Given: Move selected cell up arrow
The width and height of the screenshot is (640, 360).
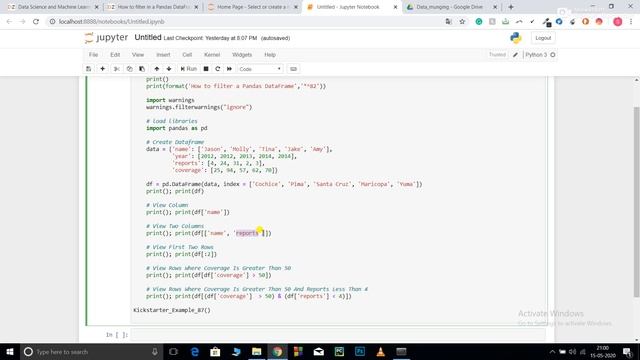Looking at the screenshot, I should (x=157, y=69).
